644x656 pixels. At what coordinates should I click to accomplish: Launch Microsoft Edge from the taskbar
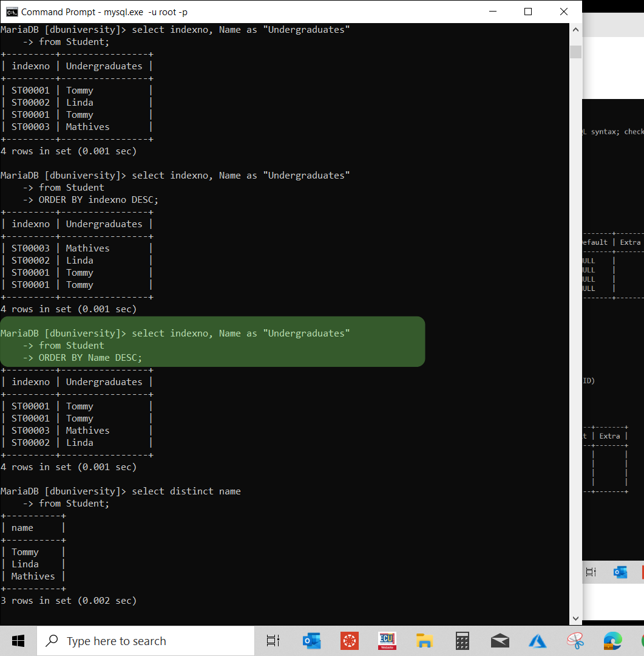click(612, 640)
